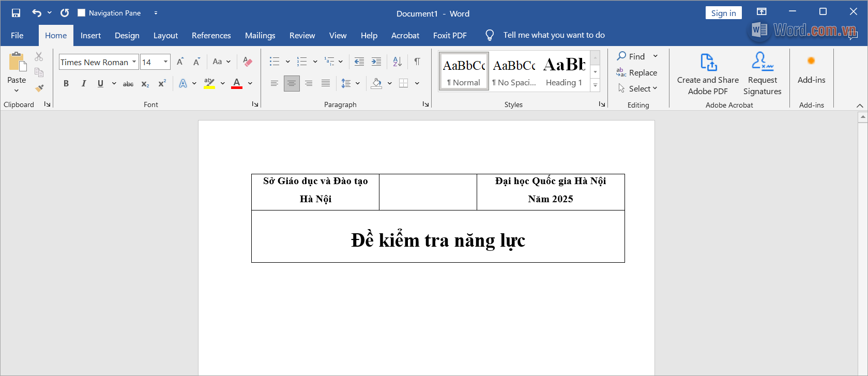
Task: Apply the Normal style
Action: tap(464, 71)
